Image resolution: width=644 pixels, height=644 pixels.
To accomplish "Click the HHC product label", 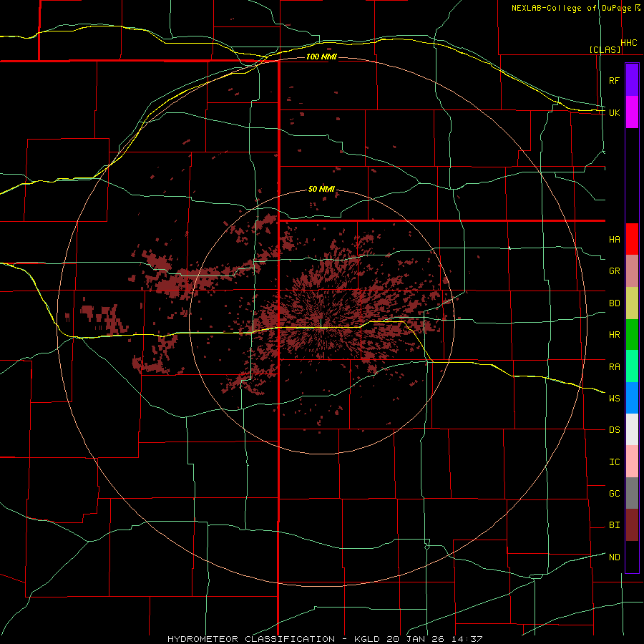I will pos(629,43).
